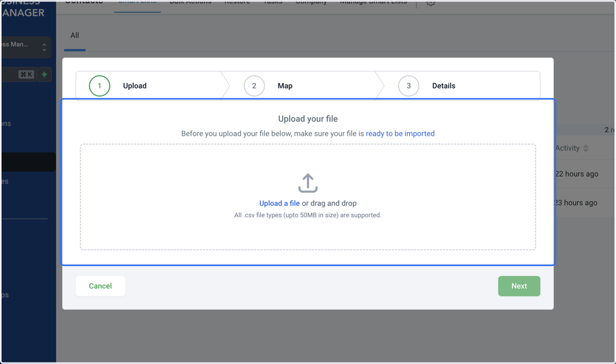Click the "23 hours ago" activity cell
The height and width of the screenshot is (364, 616).
(x=576, y=203)
